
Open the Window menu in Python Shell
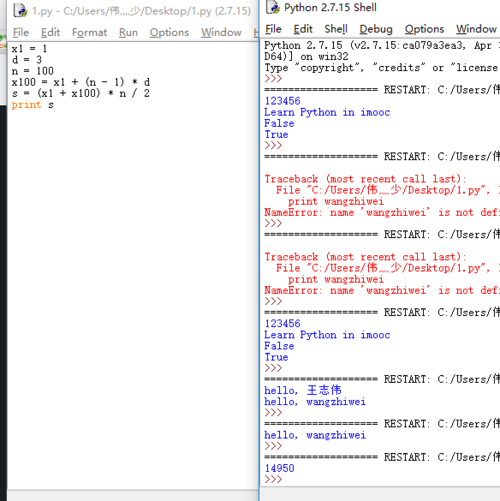pyautogui.click(x=476, y=29)
